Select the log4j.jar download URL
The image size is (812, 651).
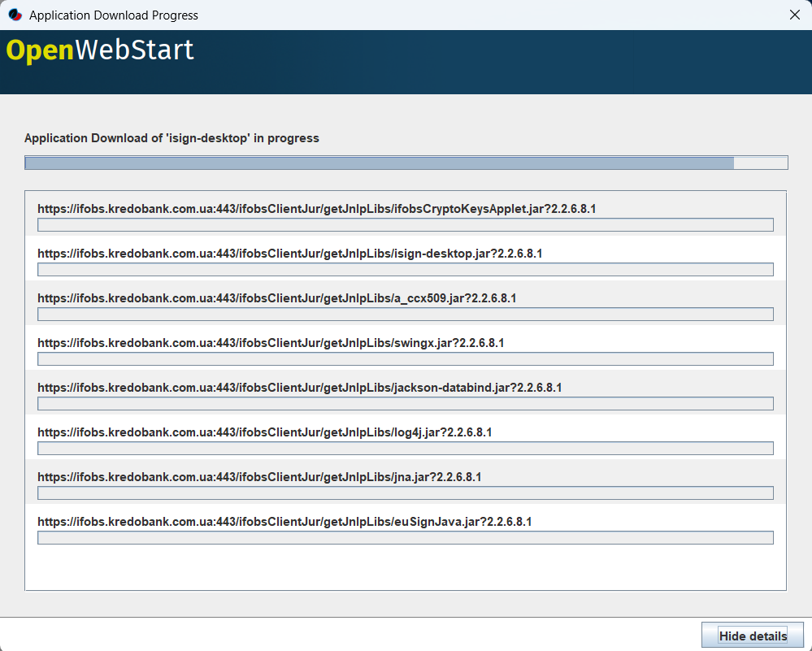tap(264, 432)
